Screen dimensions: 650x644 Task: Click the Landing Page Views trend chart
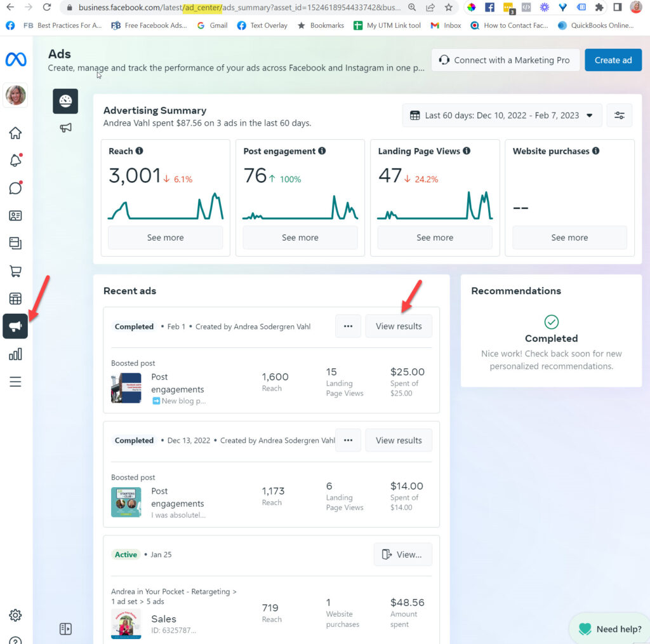435,205
